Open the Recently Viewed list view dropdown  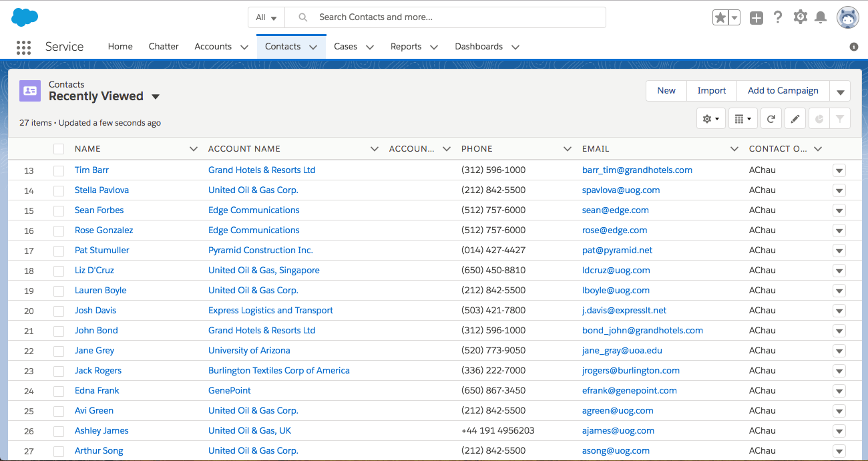tap(156, 97)
